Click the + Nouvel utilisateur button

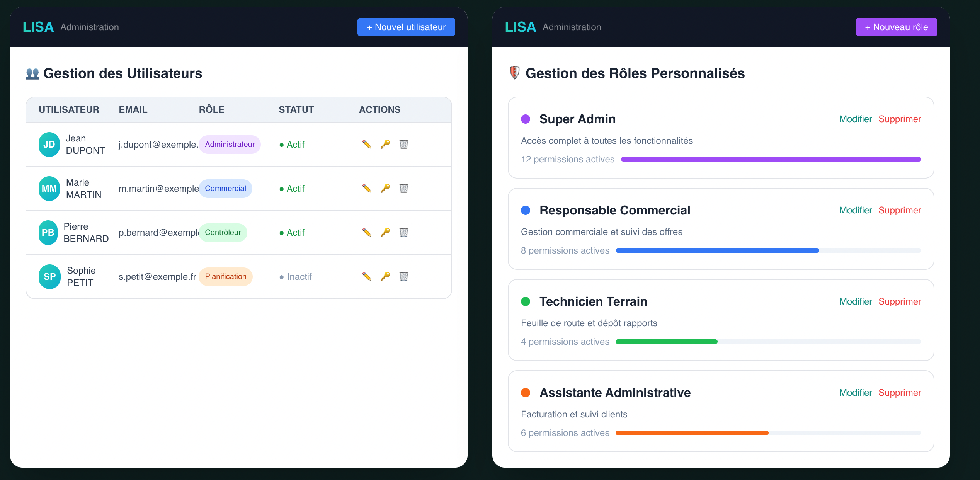406,27
